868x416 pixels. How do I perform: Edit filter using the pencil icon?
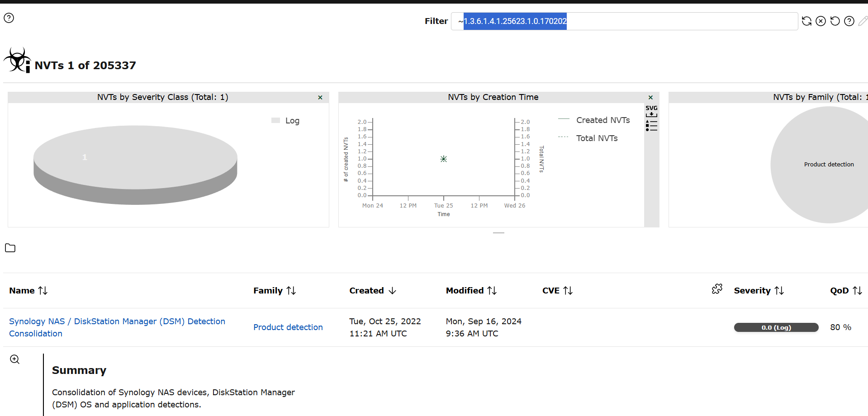click(x=863, y=21)
